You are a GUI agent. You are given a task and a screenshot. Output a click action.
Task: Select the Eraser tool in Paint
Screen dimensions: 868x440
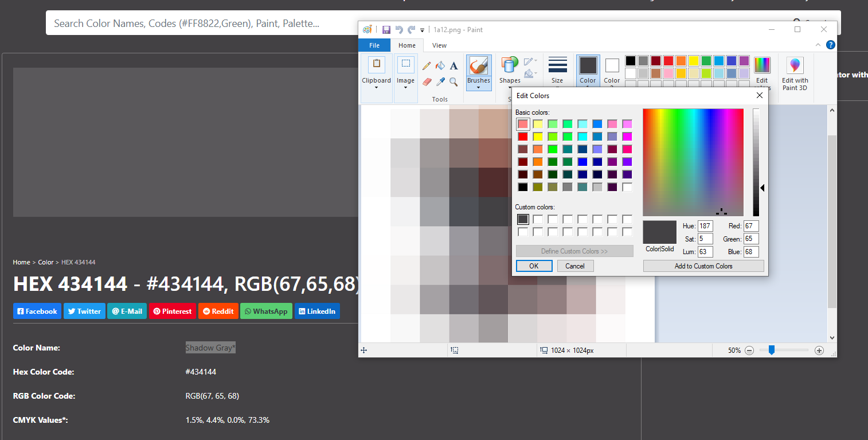click(427, 82)
